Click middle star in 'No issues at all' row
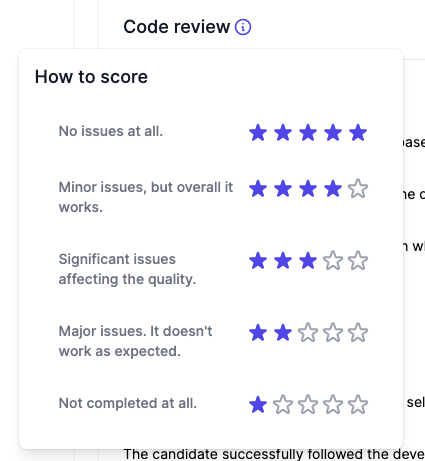The image size is (425, 461). click(308, 133)
